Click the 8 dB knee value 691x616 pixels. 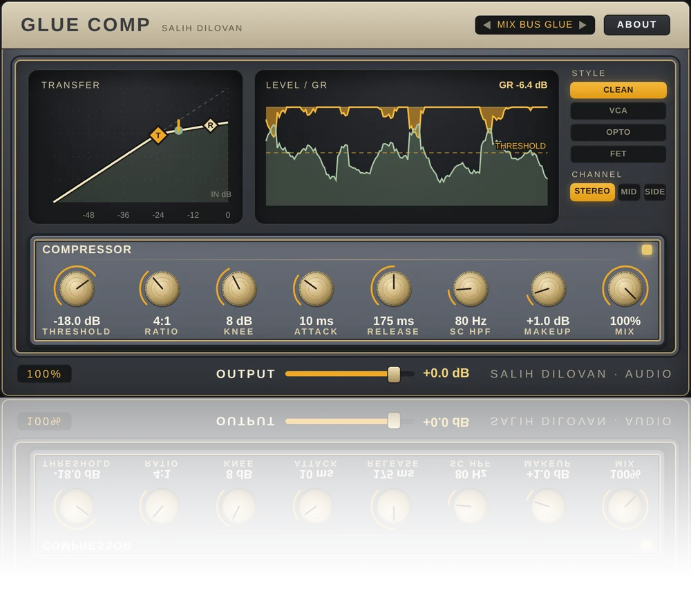click(239, 321)
